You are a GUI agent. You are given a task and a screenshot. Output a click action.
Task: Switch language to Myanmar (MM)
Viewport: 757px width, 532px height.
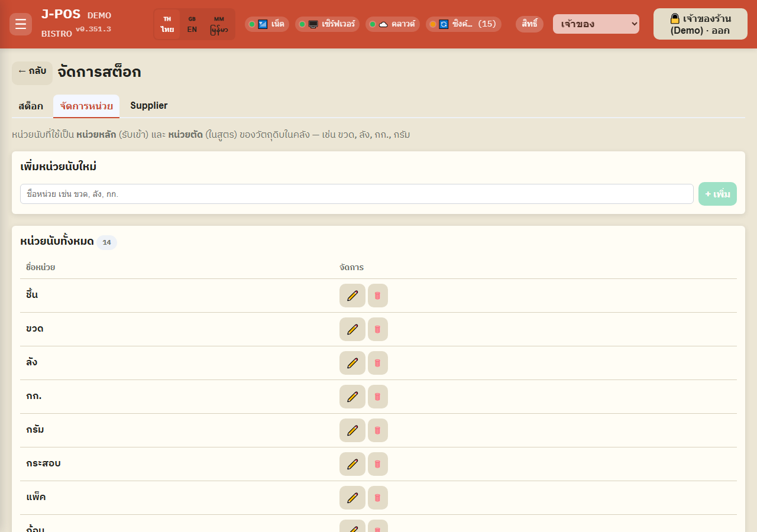click(x=219, y=24)
